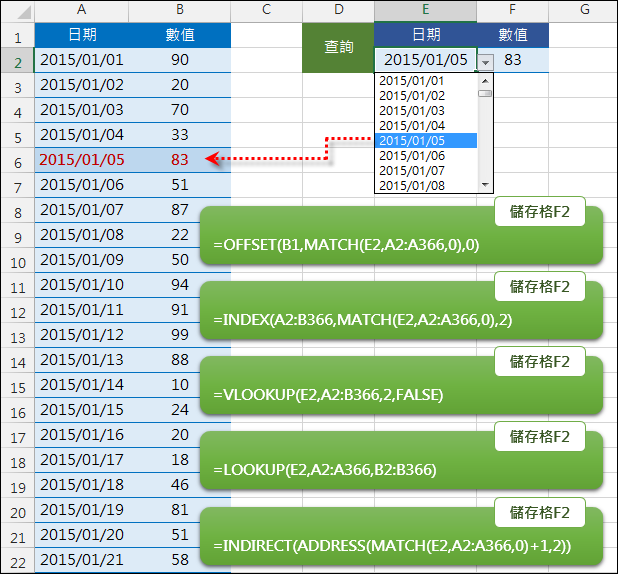Click cell A9 with 2015/01/08
This screenshot has width=618, height=574.
pos(82,235)
